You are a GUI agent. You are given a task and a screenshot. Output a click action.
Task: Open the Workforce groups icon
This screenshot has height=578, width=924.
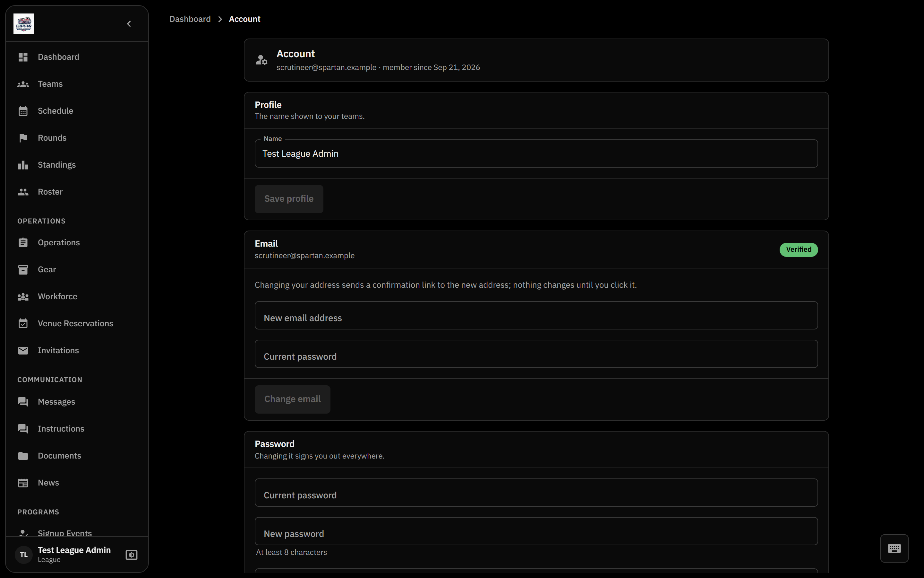pyautogui.click(x=23, y=297)
